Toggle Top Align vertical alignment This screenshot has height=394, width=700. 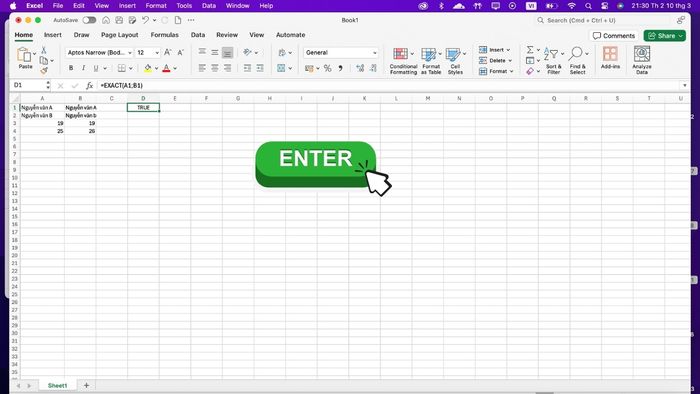pos(202,53)
